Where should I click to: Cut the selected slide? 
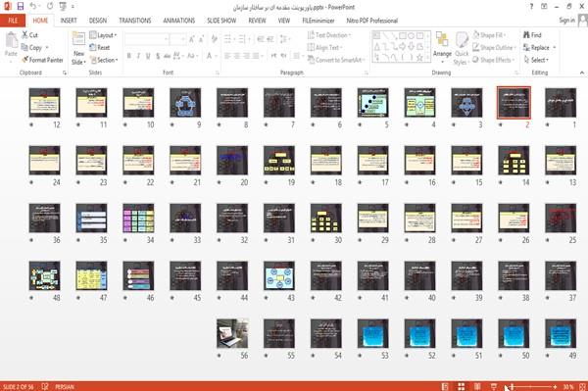coord(30,35)
